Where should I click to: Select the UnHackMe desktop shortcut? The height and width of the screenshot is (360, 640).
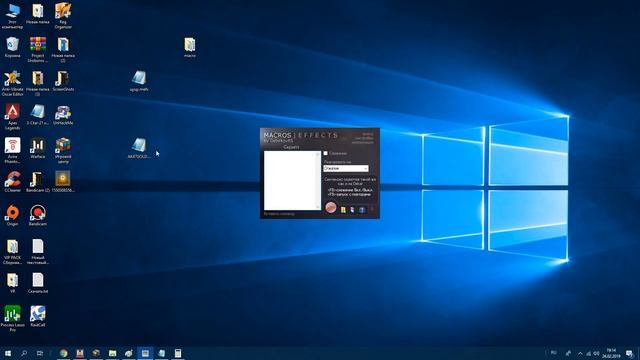coord(63,115)
